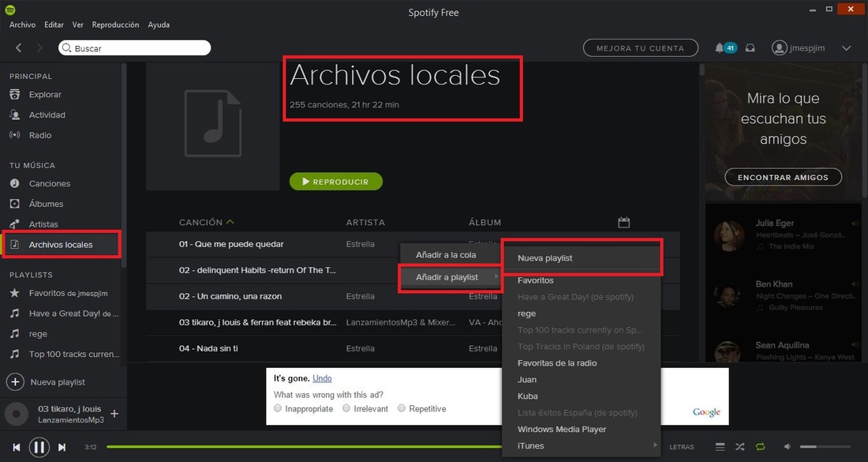Click the Artistas sidebar icon
The height and width of the screenshot is (462, 868).
click(15, 223)
